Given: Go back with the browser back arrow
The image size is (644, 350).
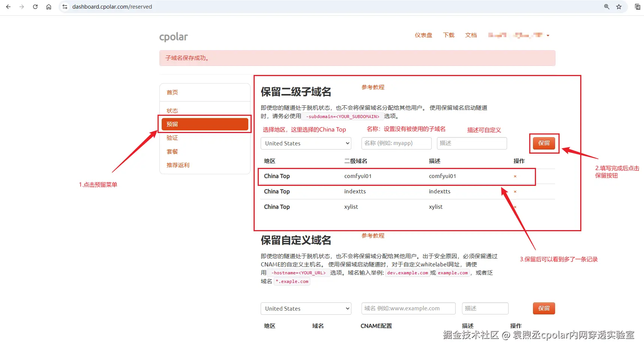Looking at the screenshot, I should click(8, 7).
